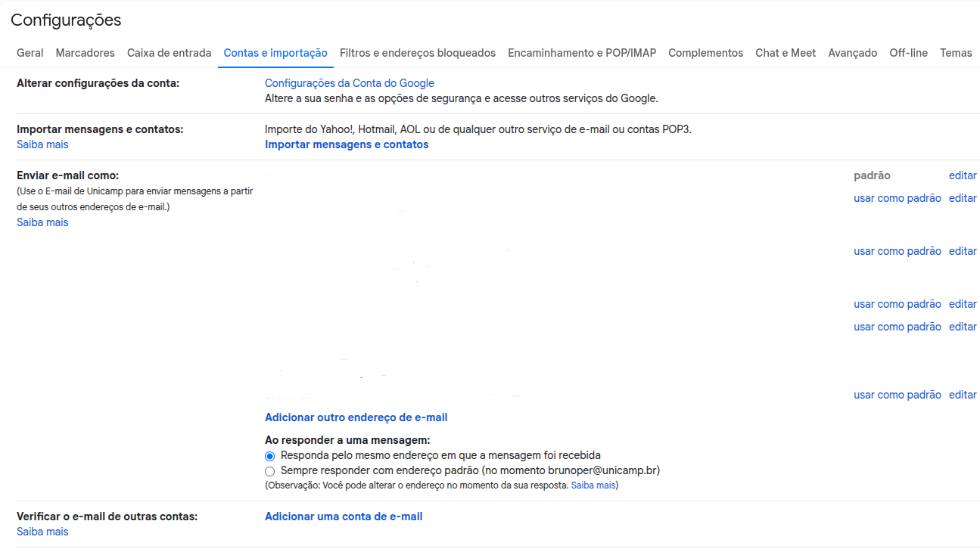Open the Geral settings tab
This screenshot has width=980, height=549.
[30, 53]
